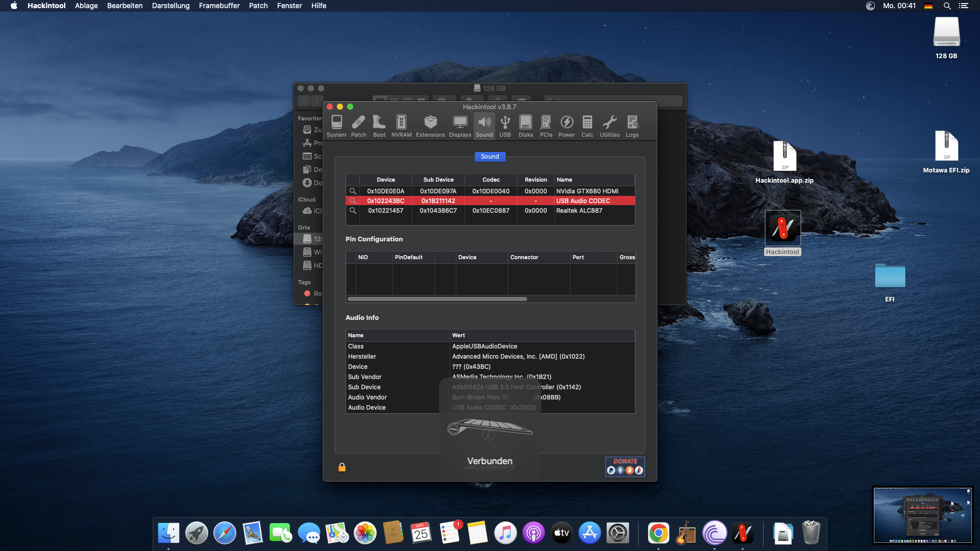This screenshot has height=551, width=980.
Task: Open the Spotlight search icon in menu bar
Action: [x=947, y=6]
